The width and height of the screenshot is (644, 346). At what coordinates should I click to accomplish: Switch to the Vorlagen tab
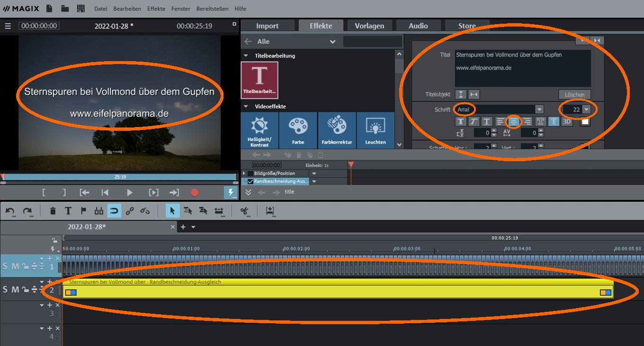tap(369, 26)
